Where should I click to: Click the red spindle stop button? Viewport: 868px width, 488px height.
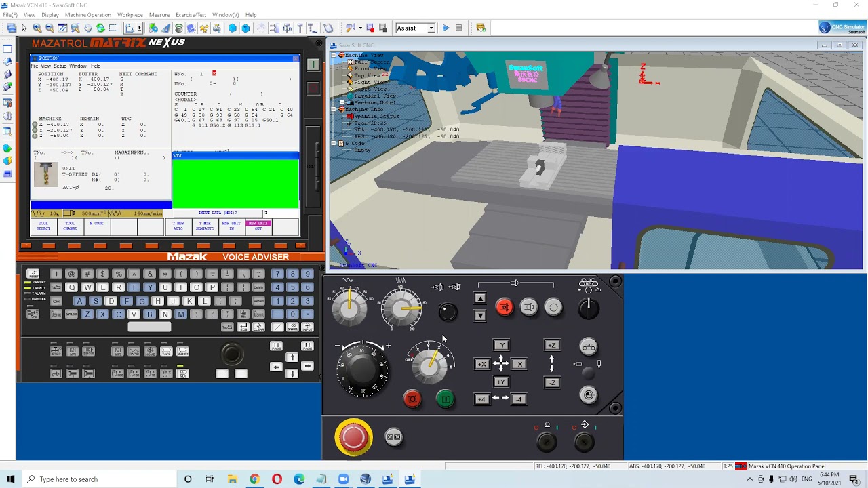point(505,307)
